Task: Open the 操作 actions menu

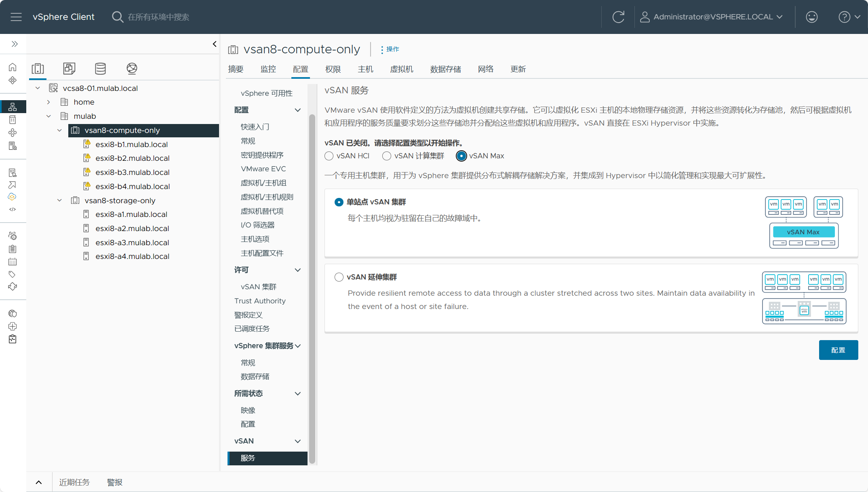Action: (x=390, y=49)
